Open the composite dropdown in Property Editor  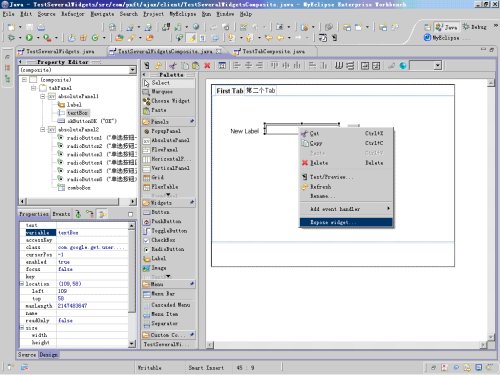click(133, 70)
